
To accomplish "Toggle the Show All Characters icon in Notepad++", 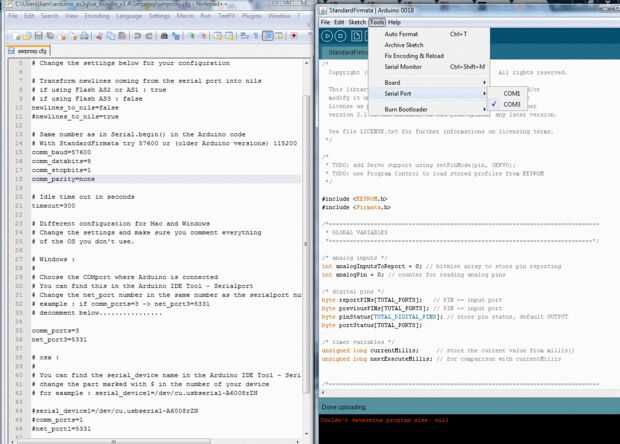I will (x=255, y=36).
